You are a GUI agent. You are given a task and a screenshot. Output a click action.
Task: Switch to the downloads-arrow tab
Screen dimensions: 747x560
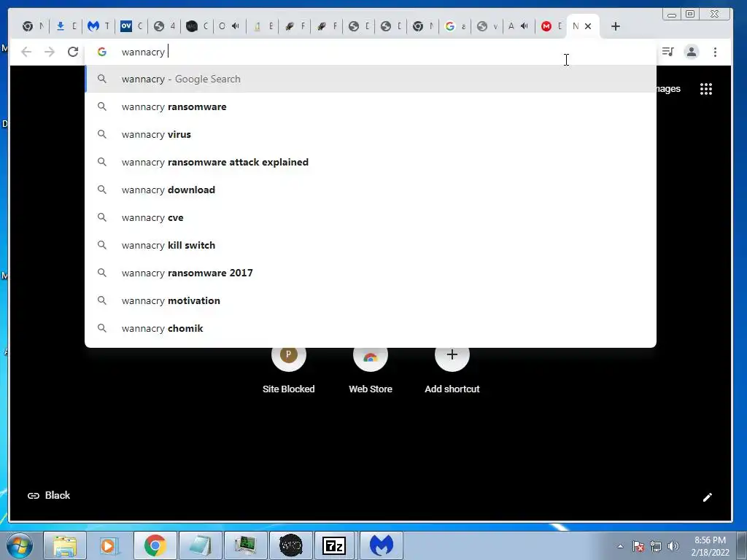coord(66,26)
